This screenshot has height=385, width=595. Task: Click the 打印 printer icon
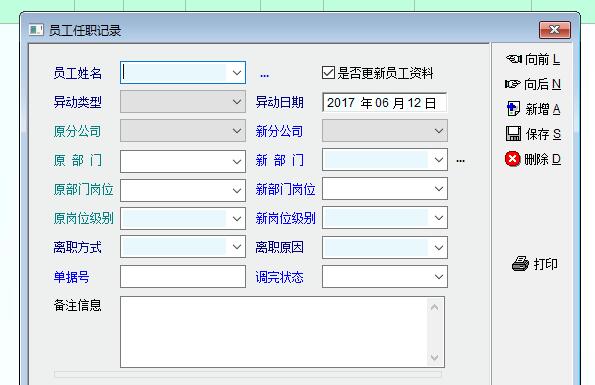click(x=520, y=264)
